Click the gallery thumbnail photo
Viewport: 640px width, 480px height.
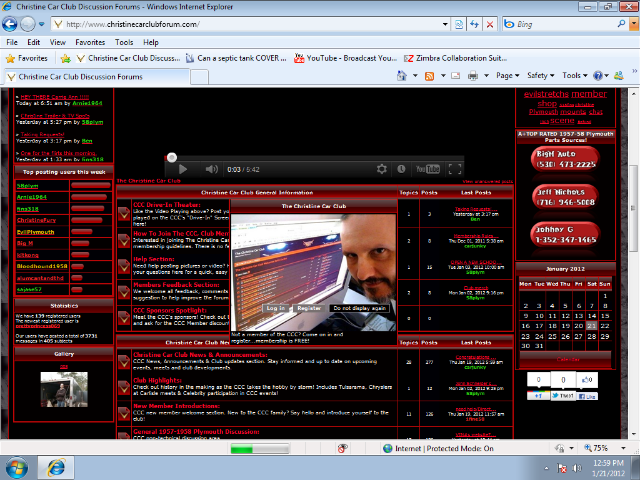point(64,389)
